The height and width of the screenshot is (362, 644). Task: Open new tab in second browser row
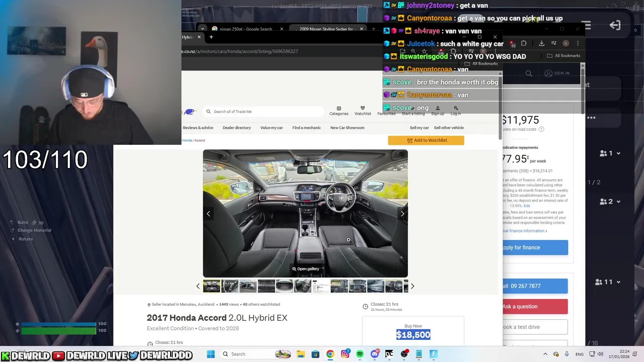click(211, 37)
